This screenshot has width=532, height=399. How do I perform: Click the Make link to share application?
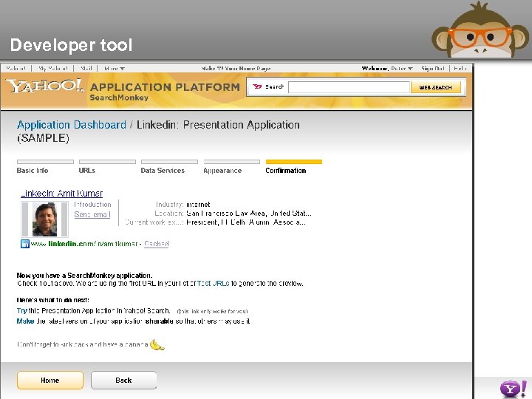click(x=25, y=321)
